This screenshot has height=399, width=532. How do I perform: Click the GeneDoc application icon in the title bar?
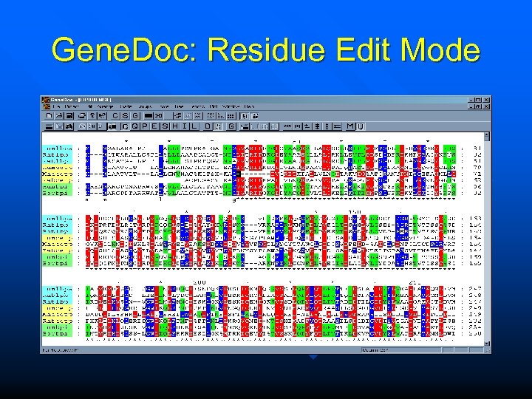click(x=46, y=100)
